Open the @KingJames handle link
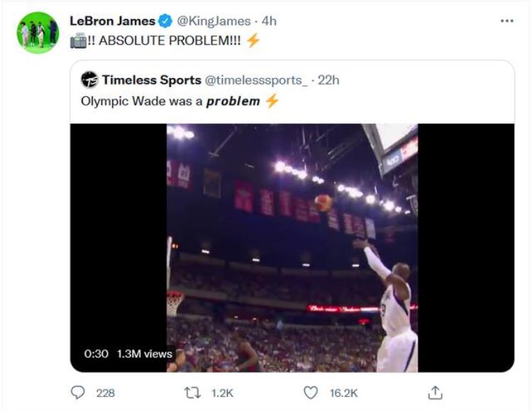This screenshot has width=532, height=411. [214, 21]
